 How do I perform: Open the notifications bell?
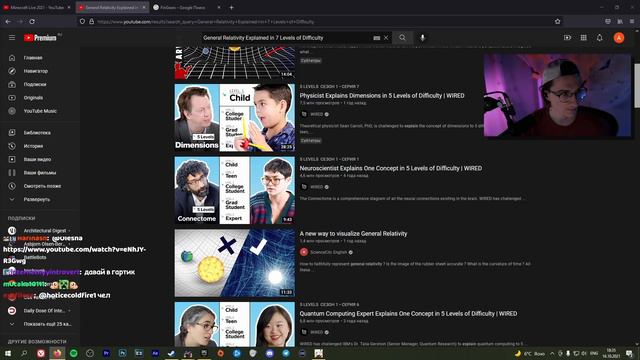click(x=600, y=38)
